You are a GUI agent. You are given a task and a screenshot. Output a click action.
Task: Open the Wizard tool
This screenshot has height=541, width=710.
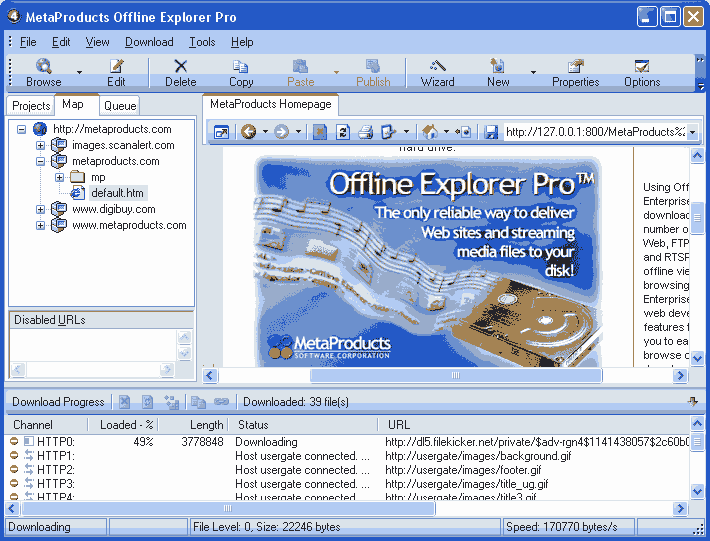click(437, 72)
